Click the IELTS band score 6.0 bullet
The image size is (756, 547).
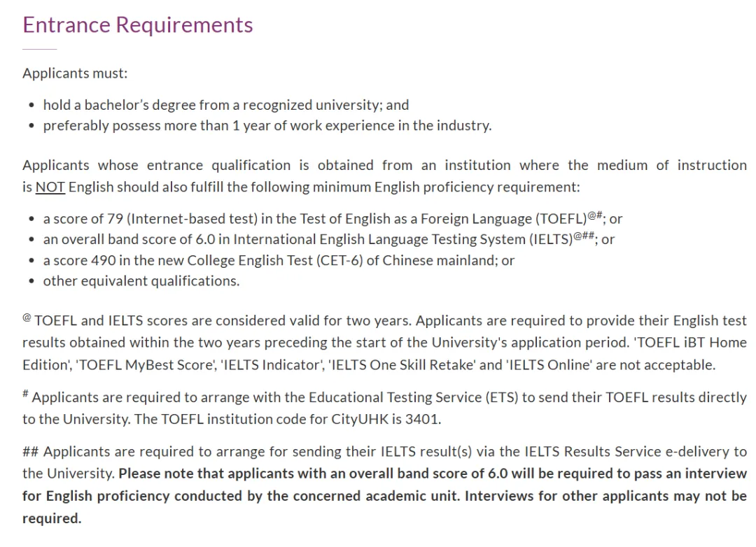[308, 239]
